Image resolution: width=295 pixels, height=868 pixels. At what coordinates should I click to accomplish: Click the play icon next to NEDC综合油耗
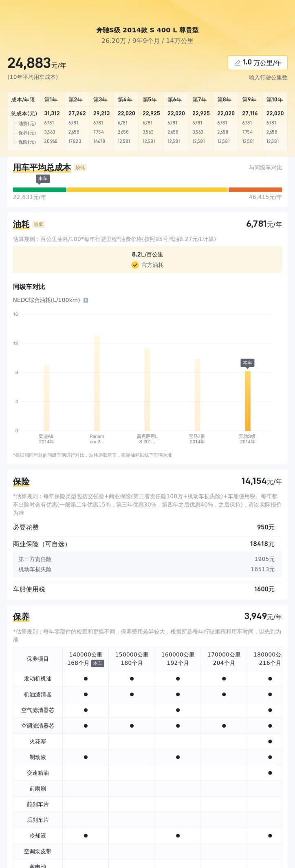click(86, 300)
